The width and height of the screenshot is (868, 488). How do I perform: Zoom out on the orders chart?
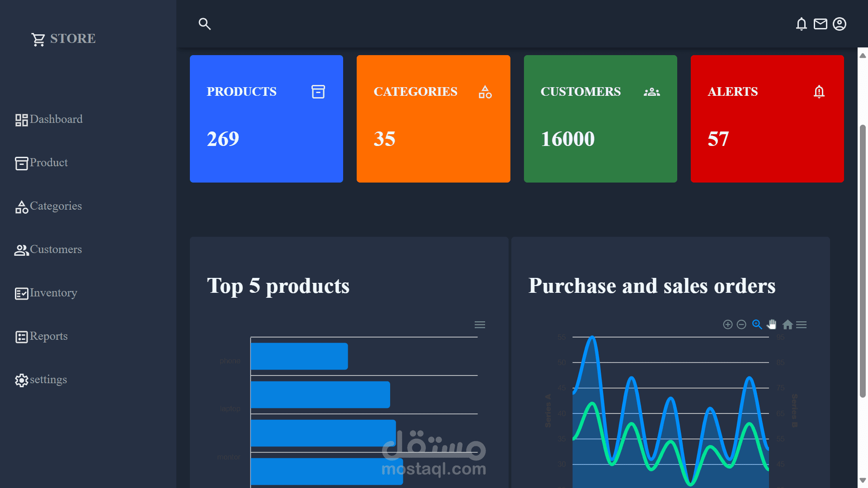[x=741, y=325]
